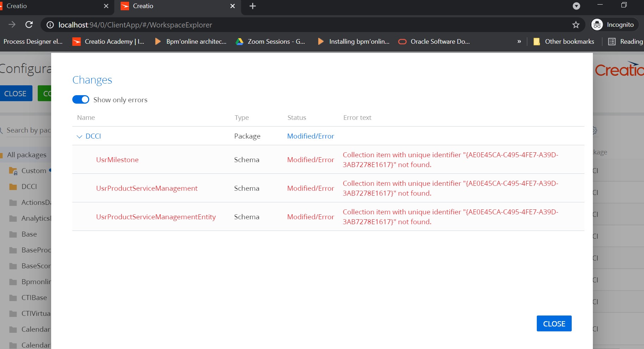Restore the browser window

[624, 5]
